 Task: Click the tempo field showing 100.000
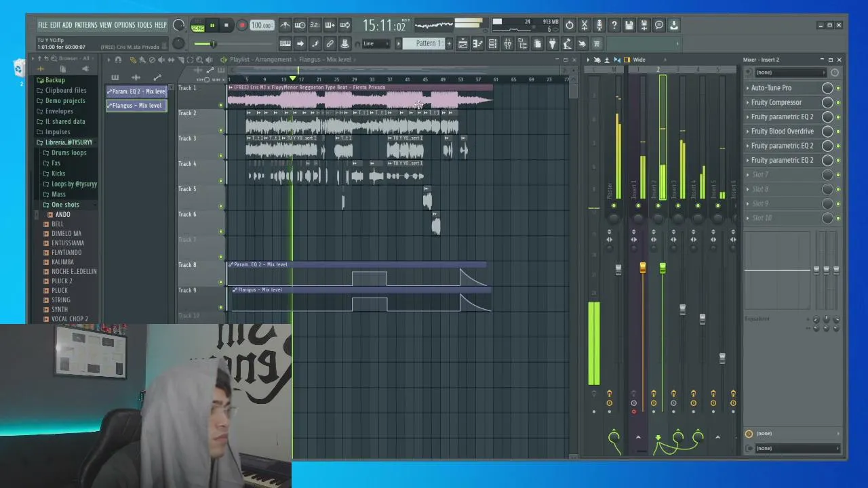point(262,25)
